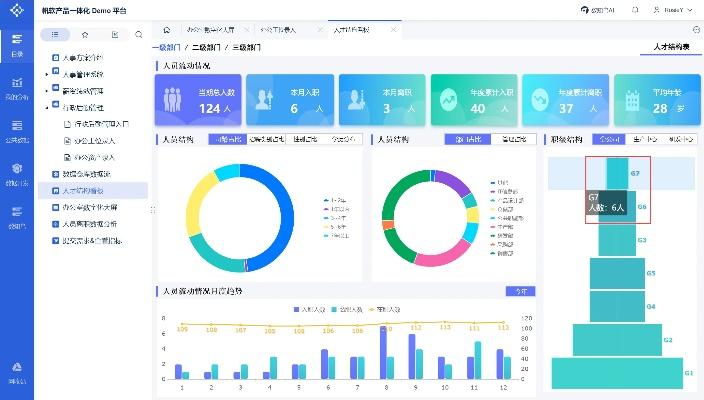
Task: Open the AI assistant icon in header
Action: (597, 9)
